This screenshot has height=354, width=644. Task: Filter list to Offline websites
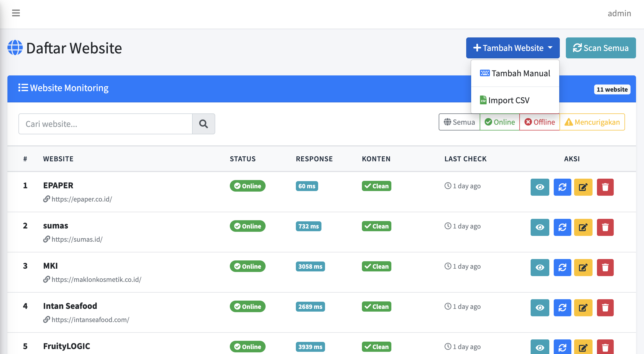pyautogui.click(x=539, y=122)
